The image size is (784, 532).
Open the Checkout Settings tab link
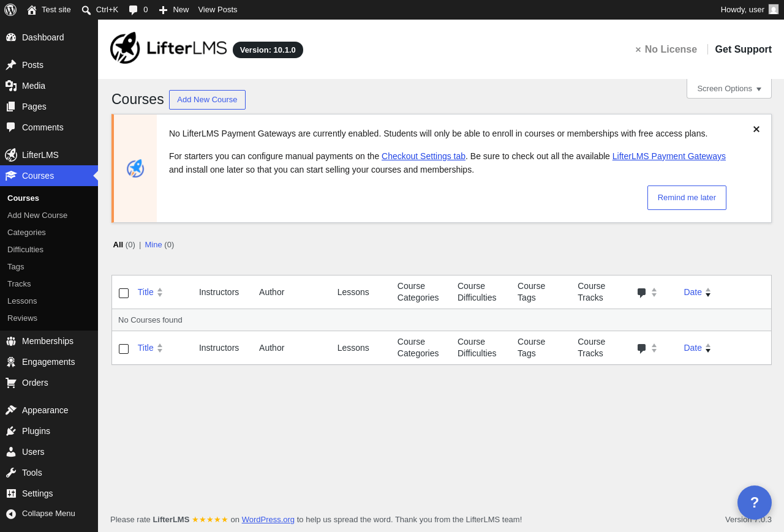[x=423, y=156]
